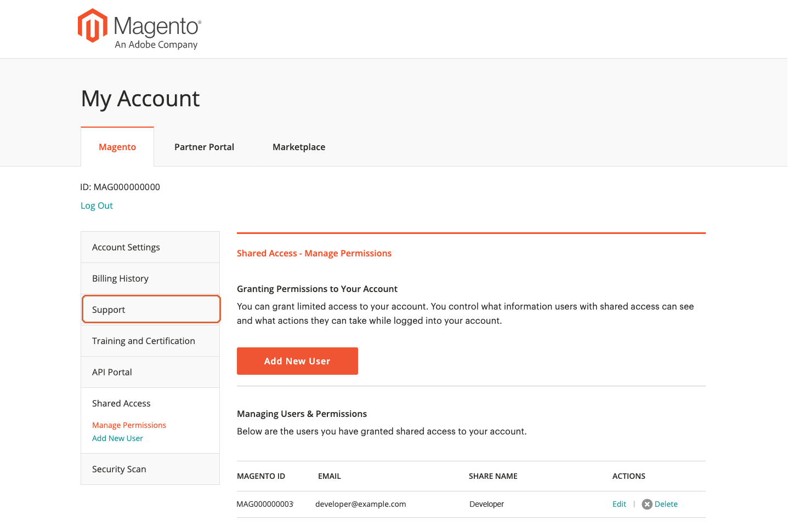Click the My Account page title
Image resolution: width=788 pixels, height=532 pixels.
[x=140, y=99]
